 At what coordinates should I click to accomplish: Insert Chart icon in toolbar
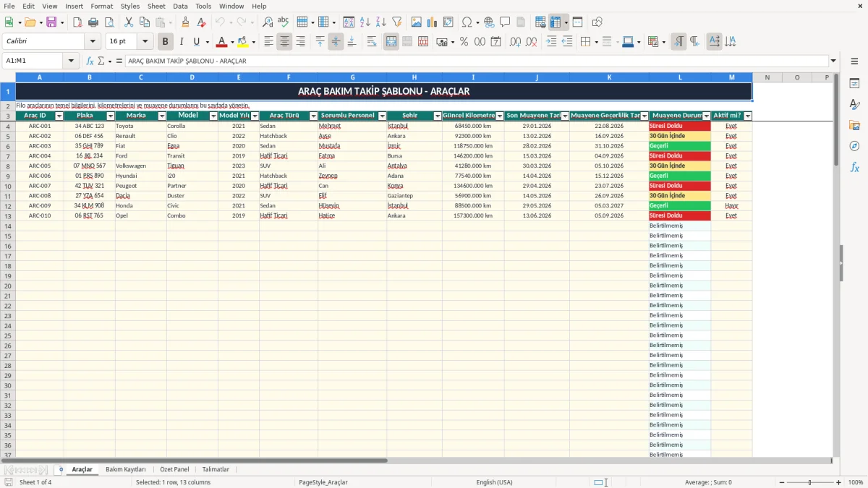pos(433,22)
